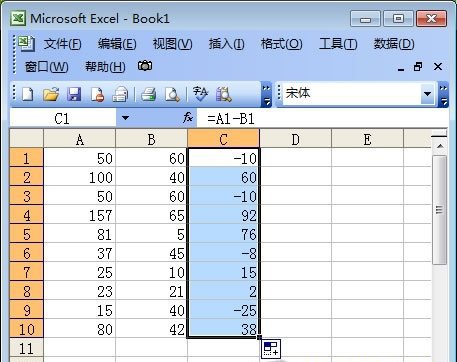Select cell A5 containing 81
This screenshot has width=457, height=362.
point(79,234)
